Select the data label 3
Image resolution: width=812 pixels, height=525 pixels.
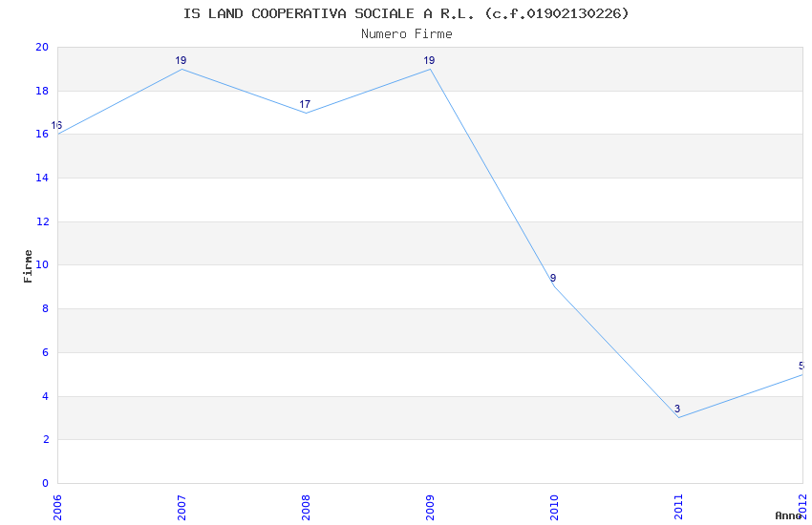click(677, 409)
